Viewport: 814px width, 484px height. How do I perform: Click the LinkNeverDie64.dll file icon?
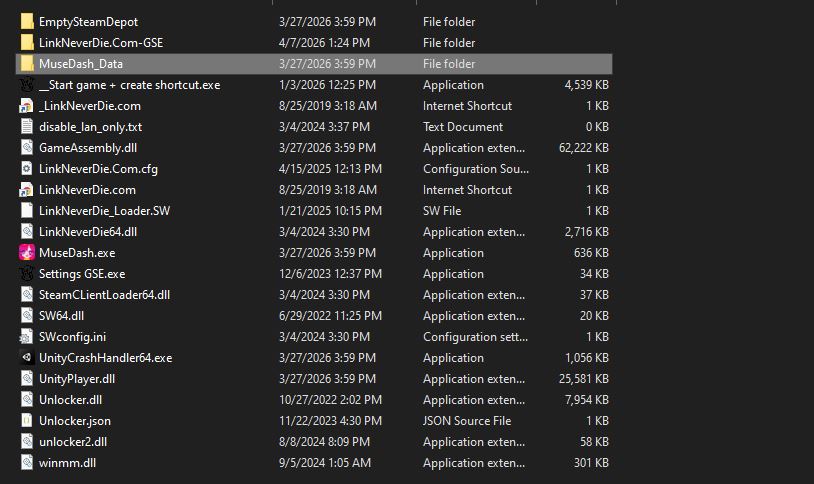[x=27, y=232]
